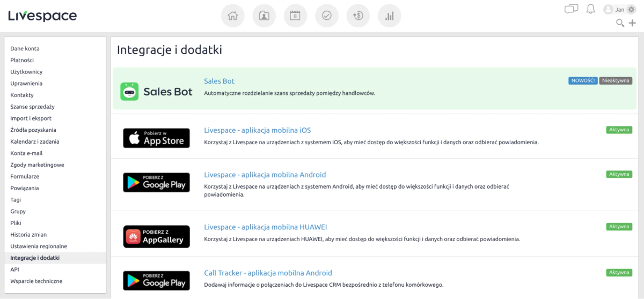Open the Sales Bot integration link

click(x=219, y=81)
